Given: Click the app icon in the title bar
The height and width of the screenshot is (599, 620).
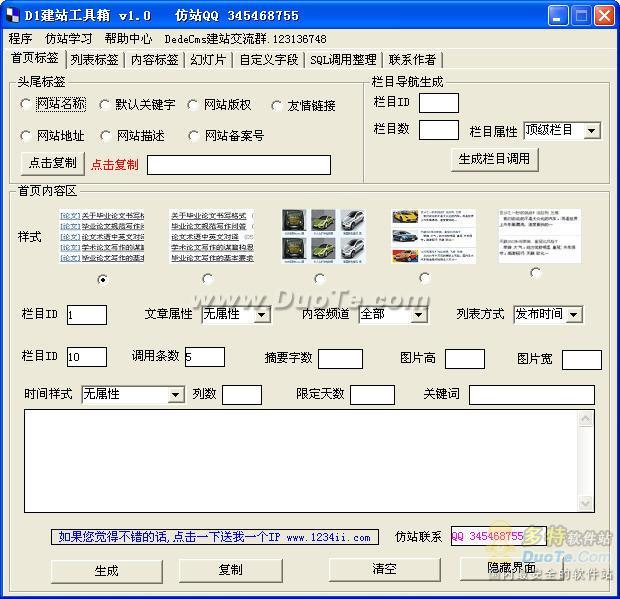Looking at the screenshot, I should click(x=12, y=15).
